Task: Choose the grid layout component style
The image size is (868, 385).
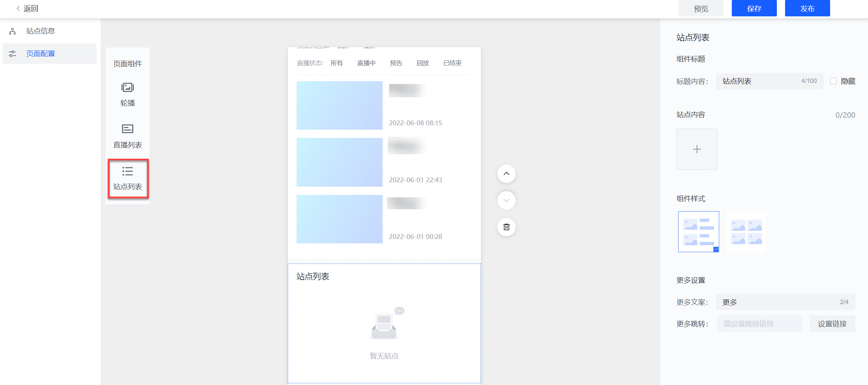Action: pyautogui.click(x=746, y=232)
